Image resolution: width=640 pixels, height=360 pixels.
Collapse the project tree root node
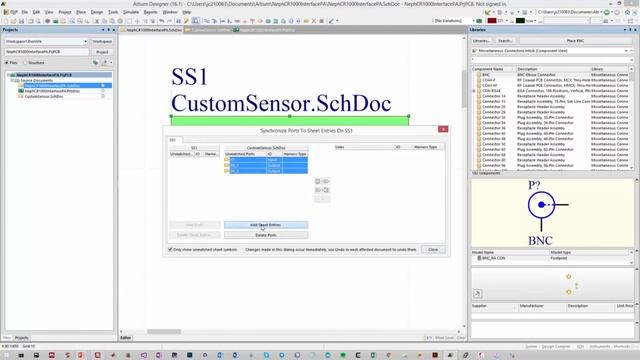(x=7, y=75)
